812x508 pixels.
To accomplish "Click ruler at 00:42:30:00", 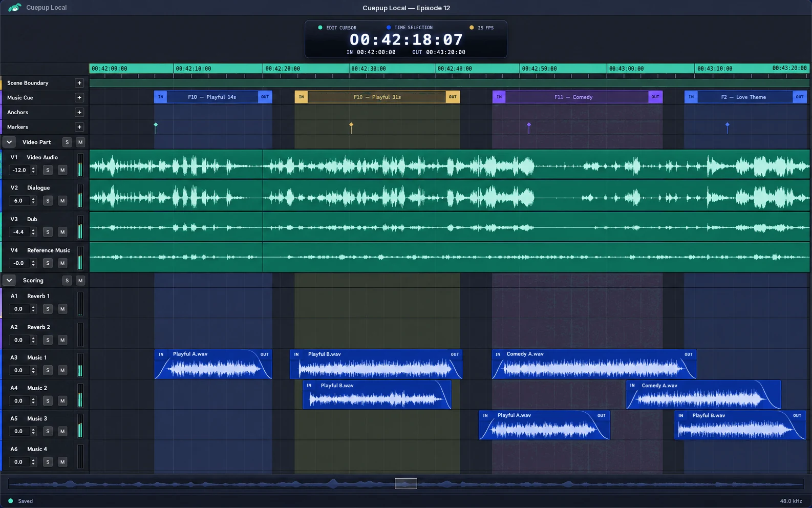I will pyautogui.click(x=369, y=69).
